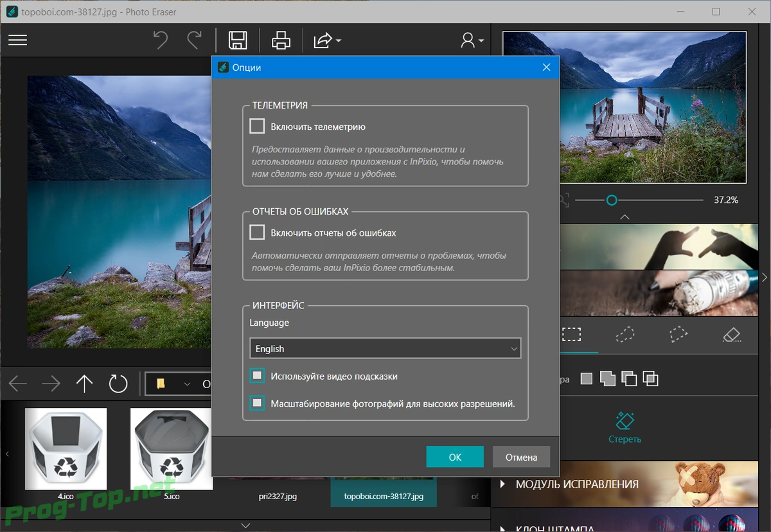Screen dimensions: 771x532
Task: Go up one folder level
Action: pos(85,384)
